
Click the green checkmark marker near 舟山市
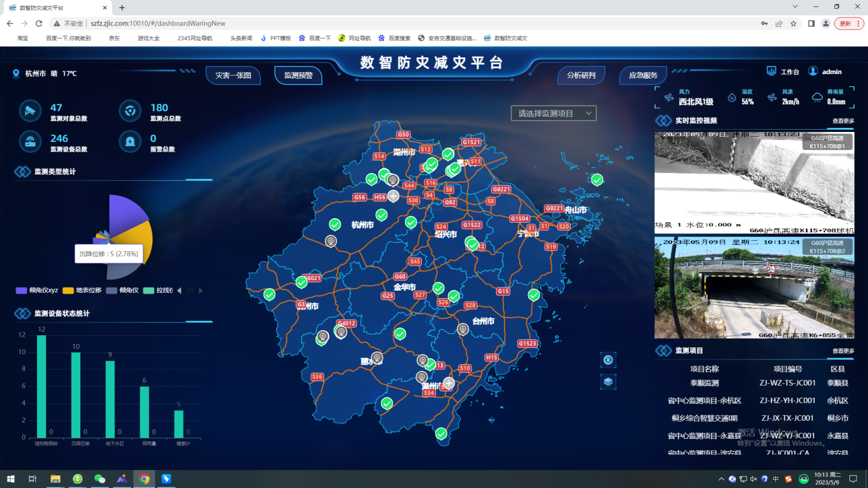click(x=597, y=179)
